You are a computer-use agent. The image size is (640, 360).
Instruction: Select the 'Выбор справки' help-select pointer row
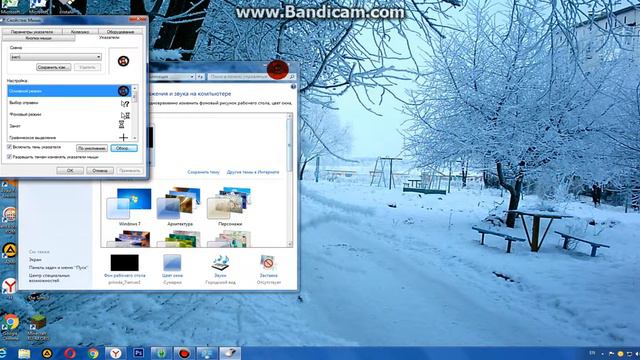[x=69, y=103]
